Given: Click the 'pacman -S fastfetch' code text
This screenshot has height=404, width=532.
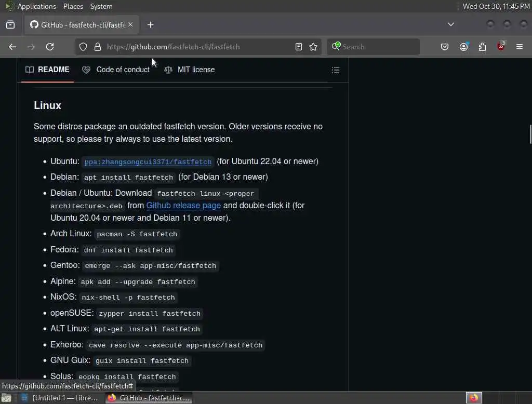Looking at the screenshot, I should click(x=137, y=234).
